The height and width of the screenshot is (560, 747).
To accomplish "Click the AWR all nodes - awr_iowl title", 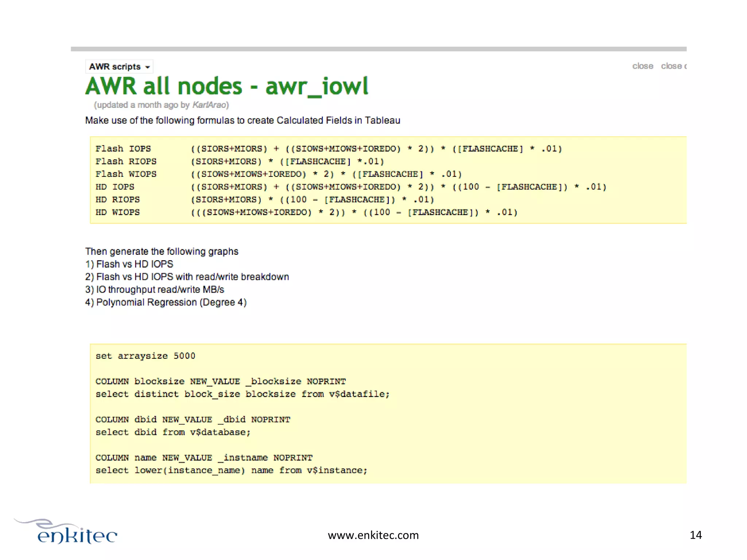I will 227,86.
